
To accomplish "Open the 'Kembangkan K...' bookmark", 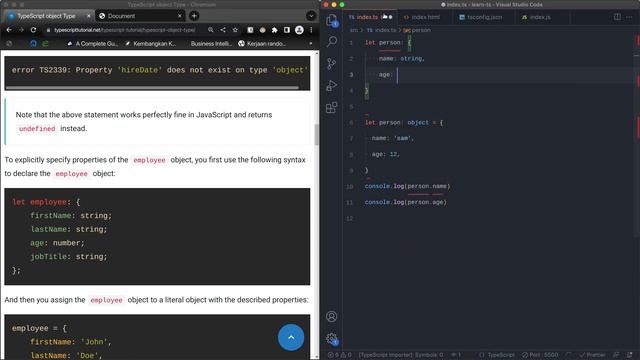I will click(x=151, y=43).
